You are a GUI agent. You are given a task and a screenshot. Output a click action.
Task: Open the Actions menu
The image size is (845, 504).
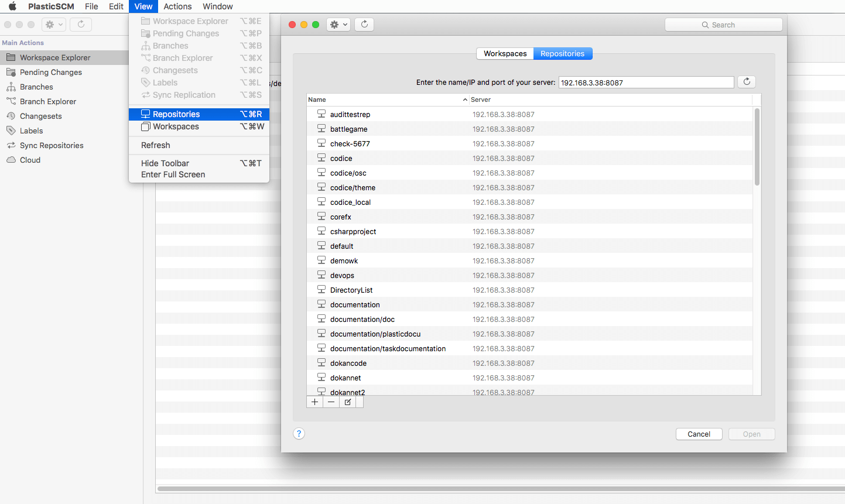point(177,6)
